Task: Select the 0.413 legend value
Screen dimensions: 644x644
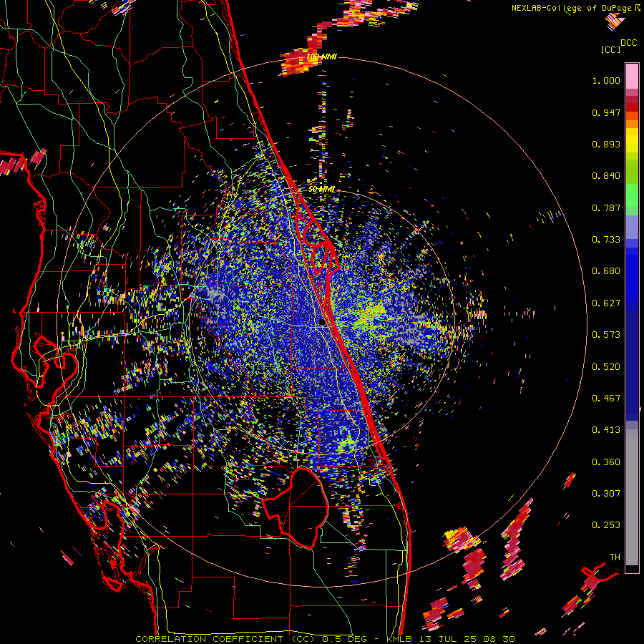Action: click(606, 430)
